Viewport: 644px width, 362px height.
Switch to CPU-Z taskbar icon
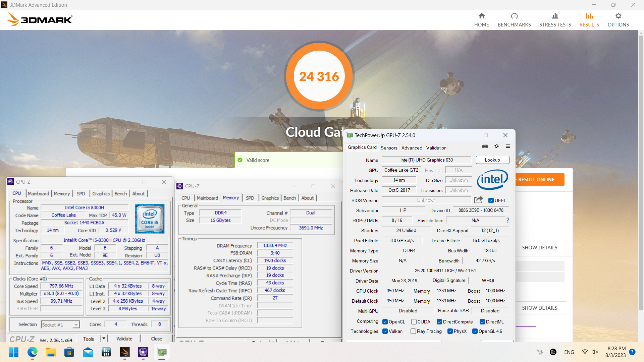coord(143,352)
